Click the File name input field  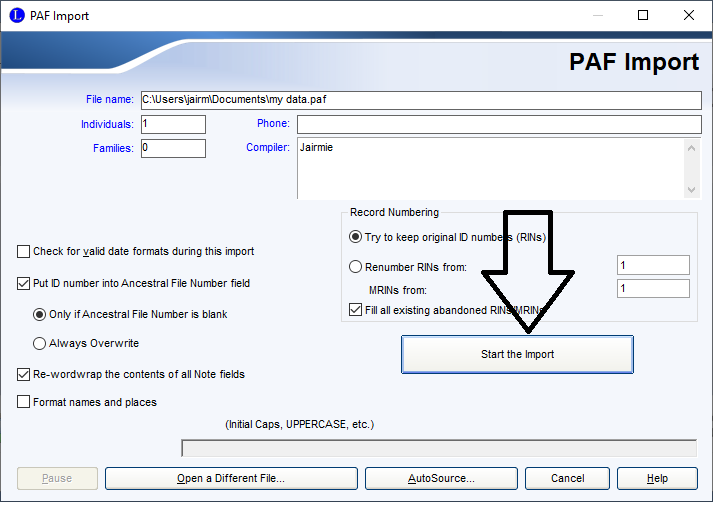coord(420,100)
